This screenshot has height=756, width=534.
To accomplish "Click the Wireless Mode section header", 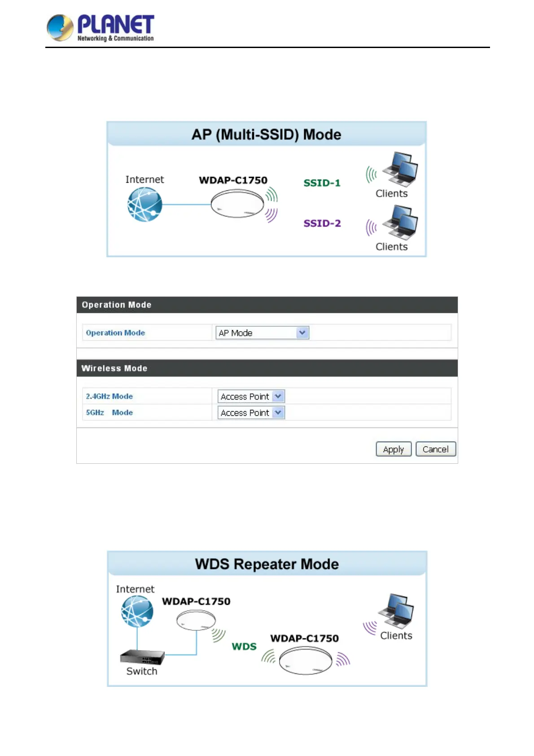I will tap(267, 368).
